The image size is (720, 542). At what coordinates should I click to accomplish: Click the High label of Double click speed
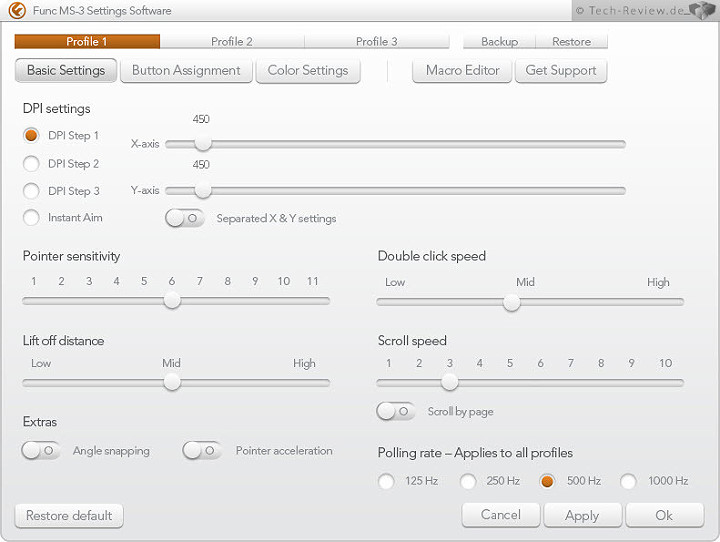[658, 282]
